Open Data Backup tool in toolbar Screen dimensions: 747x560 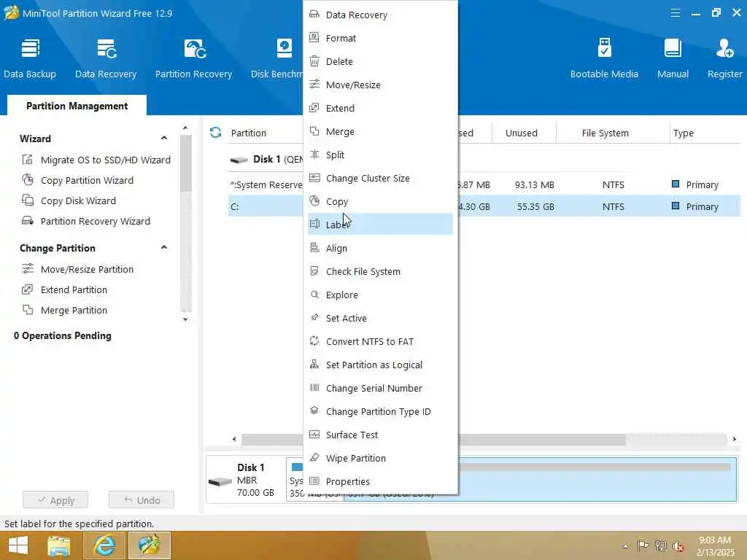(x=30, y=58)
